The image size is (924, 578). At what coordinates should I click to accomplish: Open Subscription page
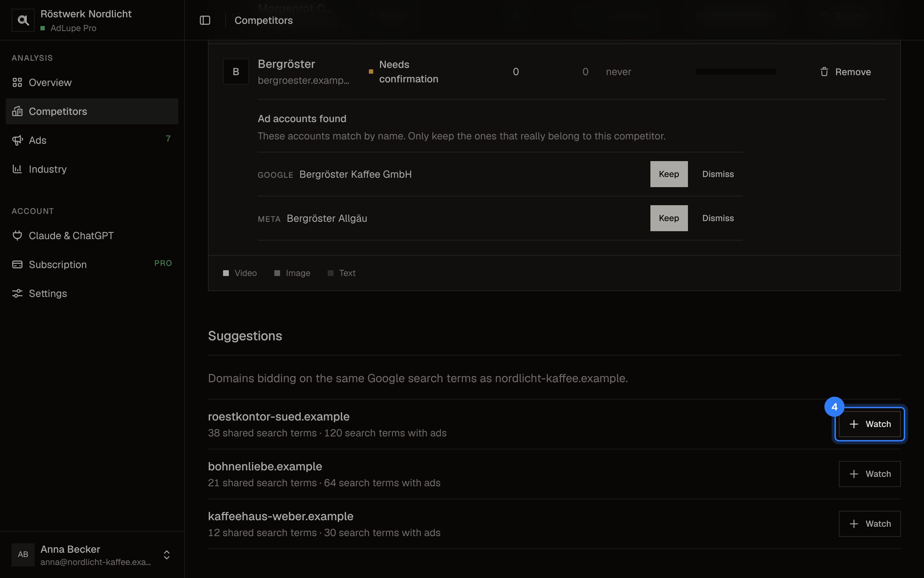[92, 264]
